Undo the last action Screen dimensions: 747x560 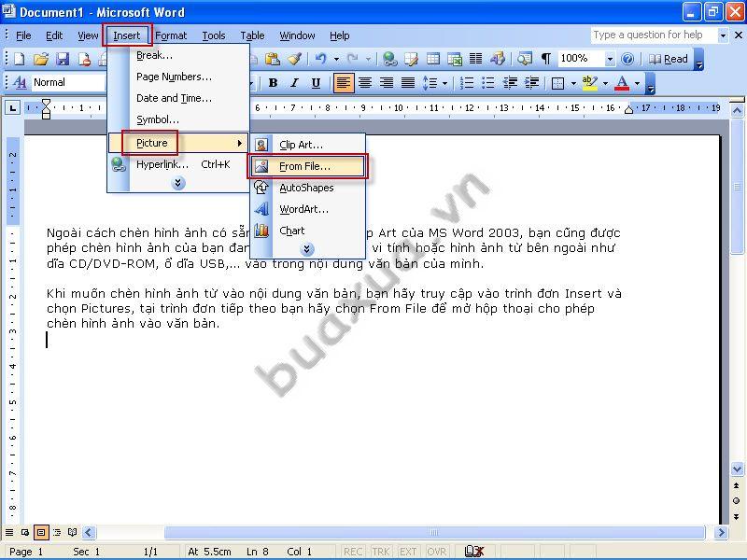tap(320, 59)
